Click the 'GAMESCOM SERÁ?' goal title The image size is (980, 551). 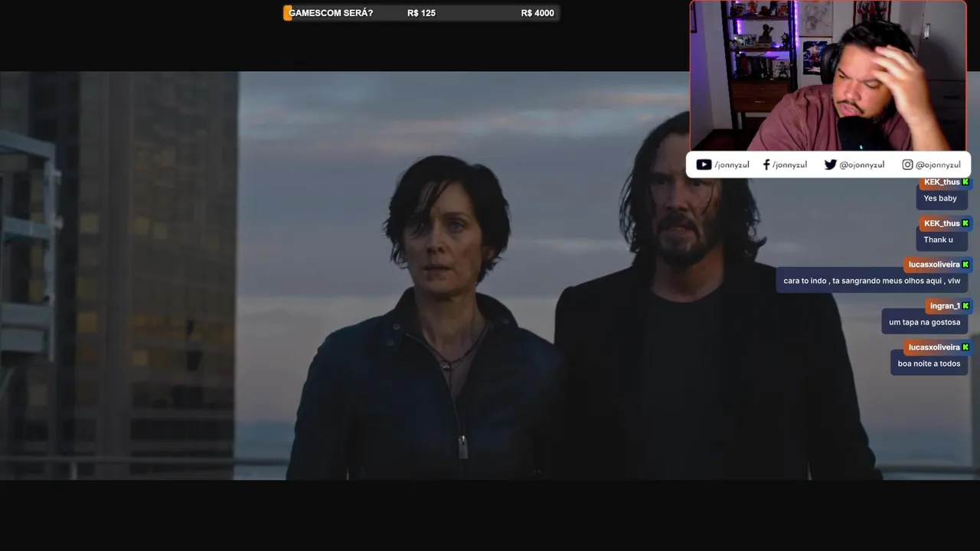331,13
